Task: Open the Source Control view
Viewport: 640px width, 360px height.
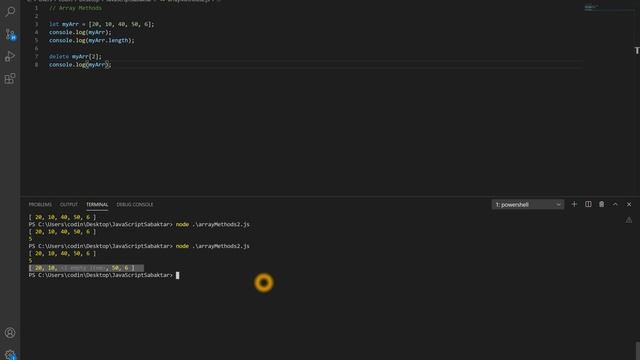Action: tap(10, 34)
